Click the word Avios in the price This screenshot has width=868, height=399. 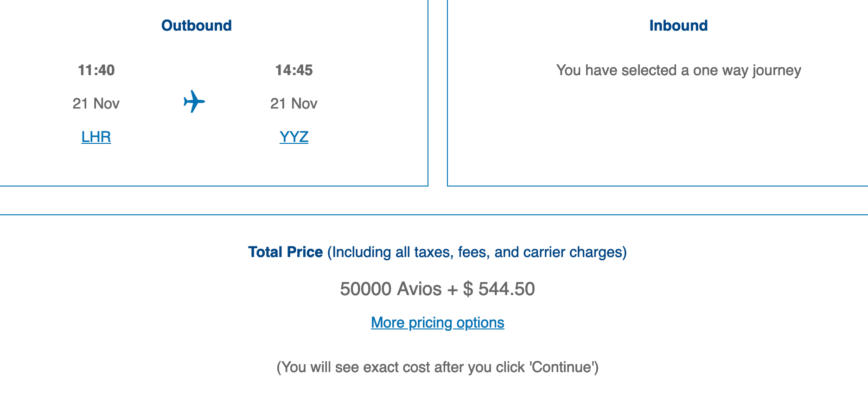(x=419, y=289)
